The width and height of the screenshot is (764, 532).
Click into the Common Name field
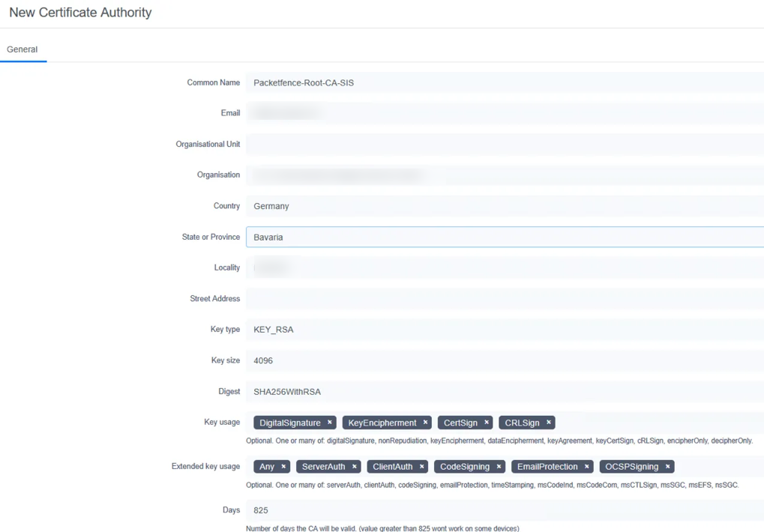pyautogui.click(x=450, y=82)
